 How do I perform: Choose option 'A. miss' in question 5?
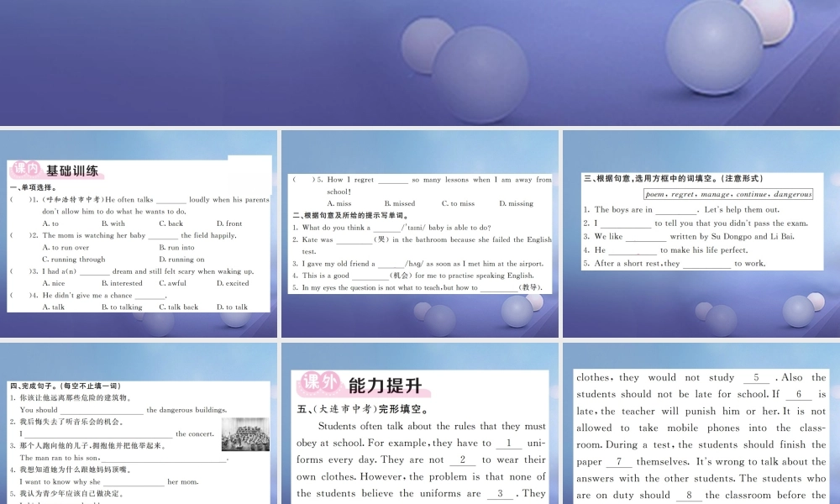pyautogui.click(x=339, y=203)
